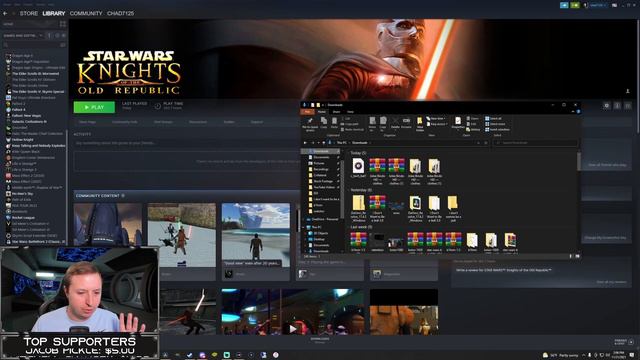640x360 pixels.
Task: Open the Discussions link
Action: pos(198,122)
